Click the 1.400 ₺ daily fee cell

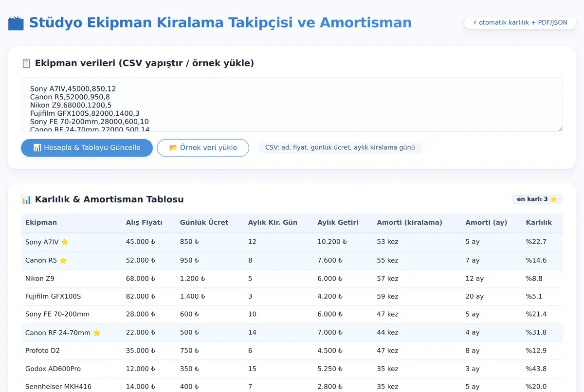point(193,296)
